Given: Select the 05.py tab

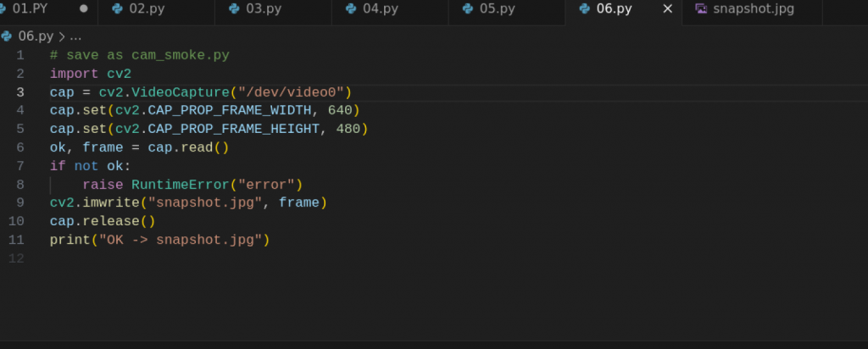Looking at the screenshot, I should [507, 9].
